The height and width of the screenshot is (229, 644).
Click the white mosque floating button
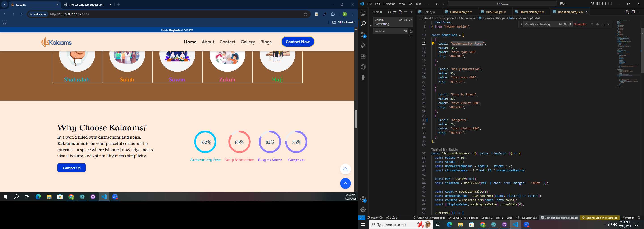(345, 169)
